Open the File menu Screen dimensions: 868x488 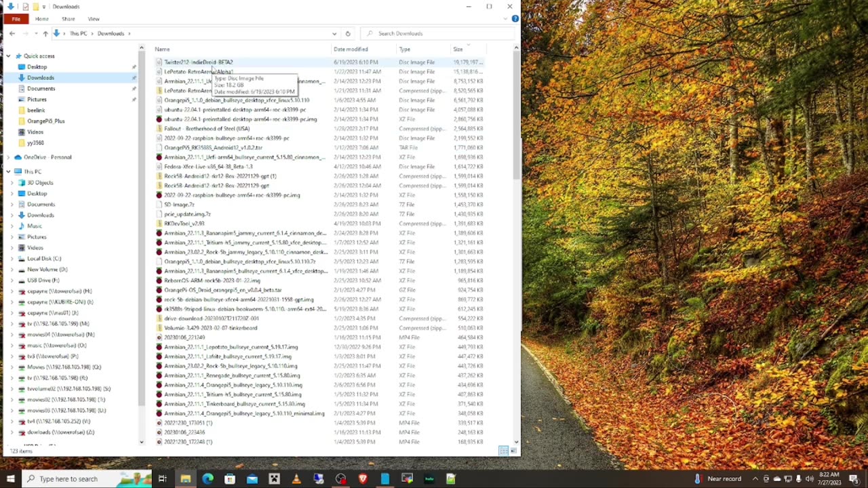[16, 18]
